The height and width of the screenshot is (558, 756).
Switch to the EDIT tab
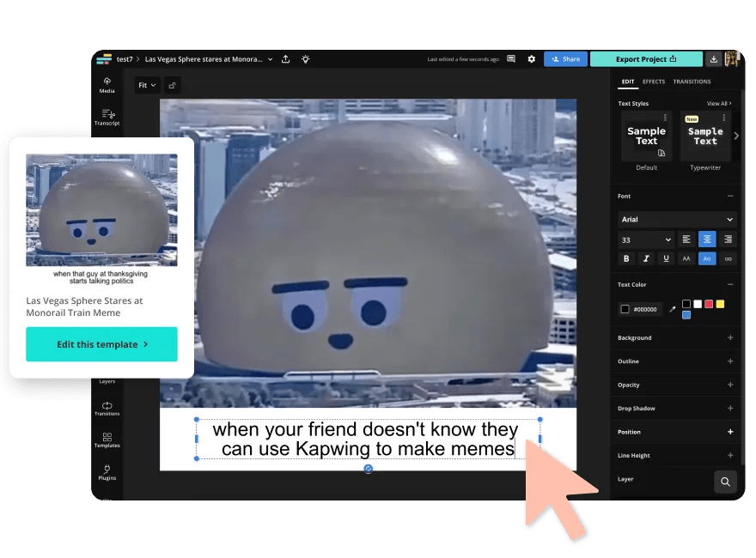point(628,82)
